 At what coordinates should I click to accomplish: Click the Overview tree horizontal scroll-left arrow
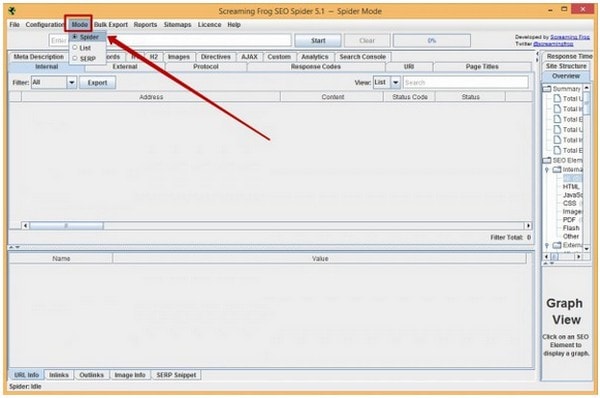[546, 256]
